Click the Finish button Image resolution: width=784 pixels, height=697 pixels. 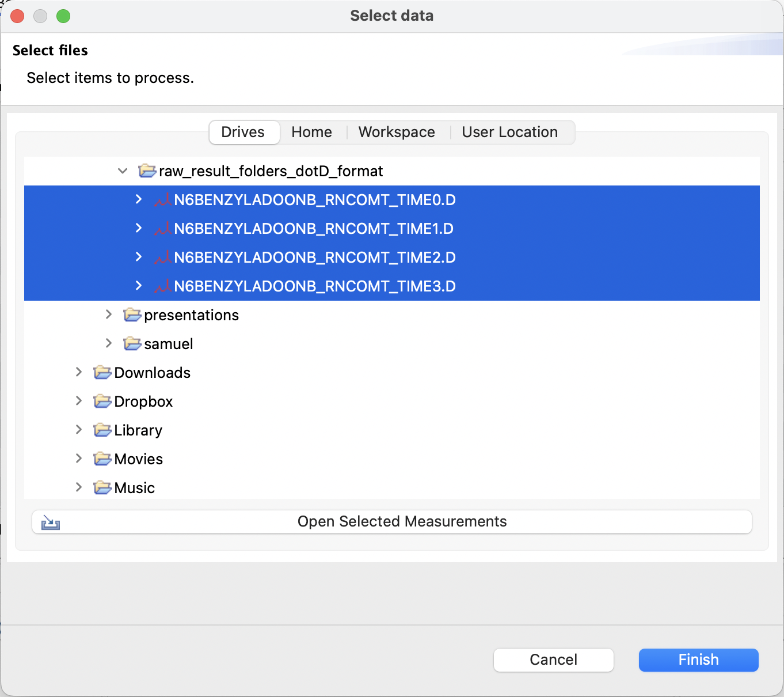click(x=699, y=660)
